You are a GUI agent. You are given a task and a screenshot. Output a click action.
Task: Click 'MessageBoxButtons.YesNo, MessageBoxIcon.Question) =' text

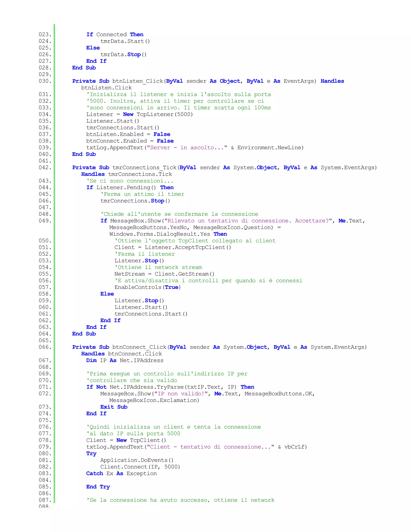[x=195, y=227]
